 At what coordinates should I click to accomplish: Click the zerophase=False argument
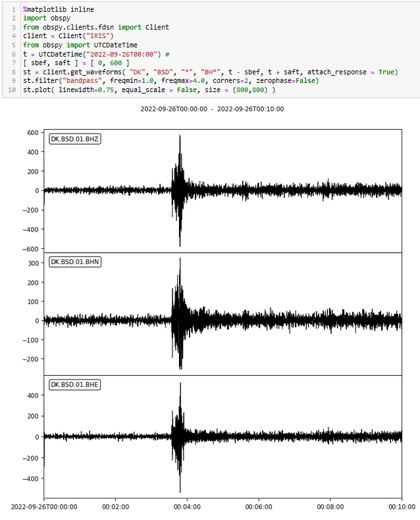(287, 80)
